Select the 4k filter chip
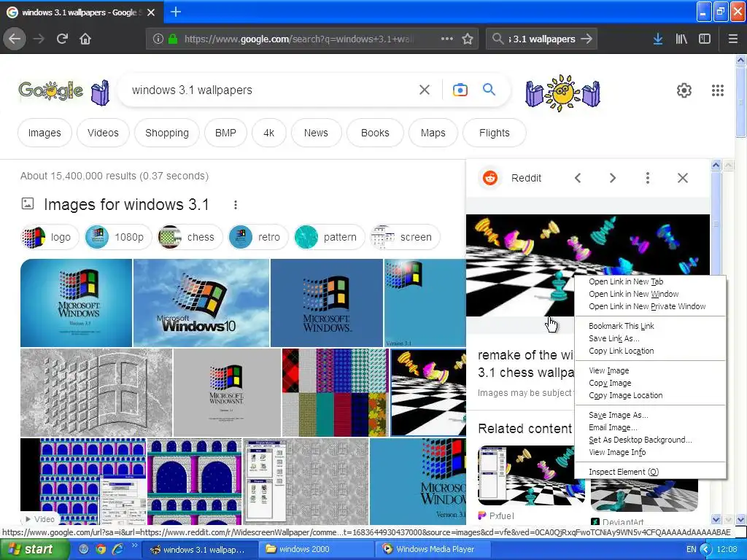Viewport: 747px width, 560px height. click(x=268, y=133)
